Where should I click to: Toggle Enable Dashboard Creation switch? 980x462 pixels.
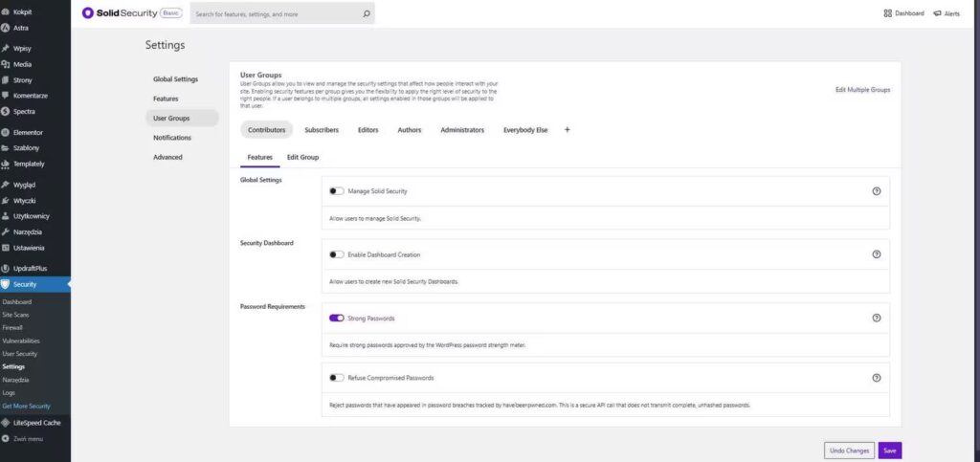(336, 254)
